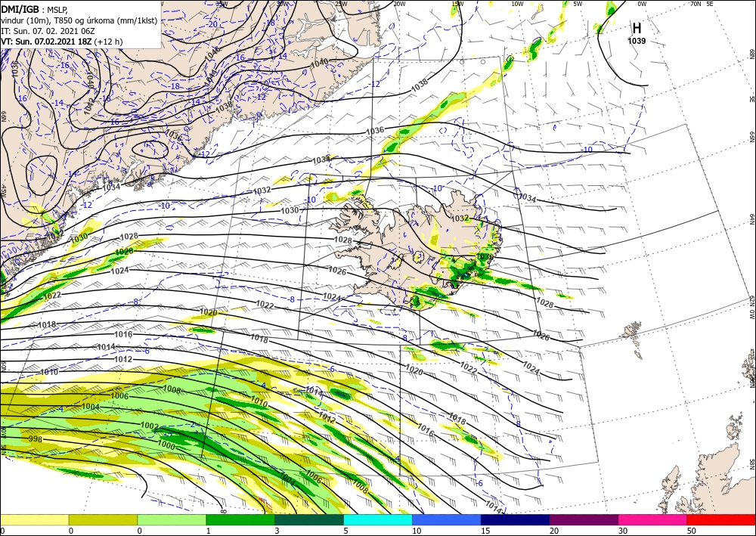
Task: Click the '-20' temperature contour label
Action: 212,24
